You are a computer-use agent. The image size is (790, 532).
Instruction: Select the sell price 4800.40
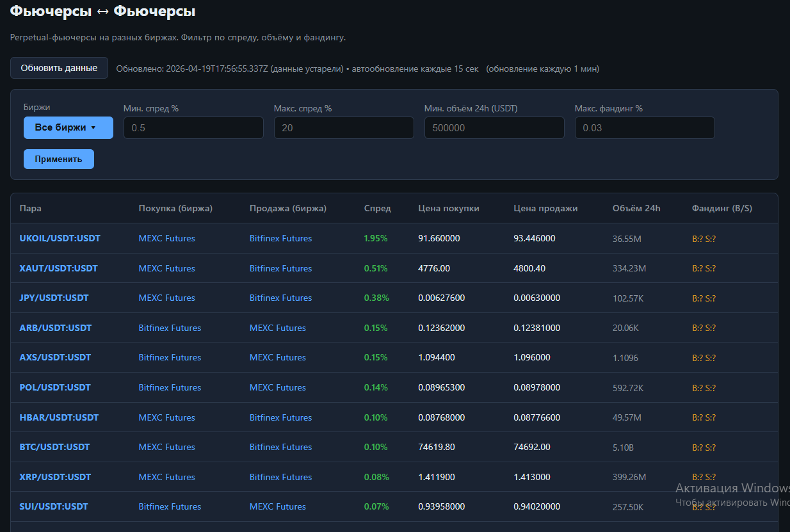tap(529, 268)
